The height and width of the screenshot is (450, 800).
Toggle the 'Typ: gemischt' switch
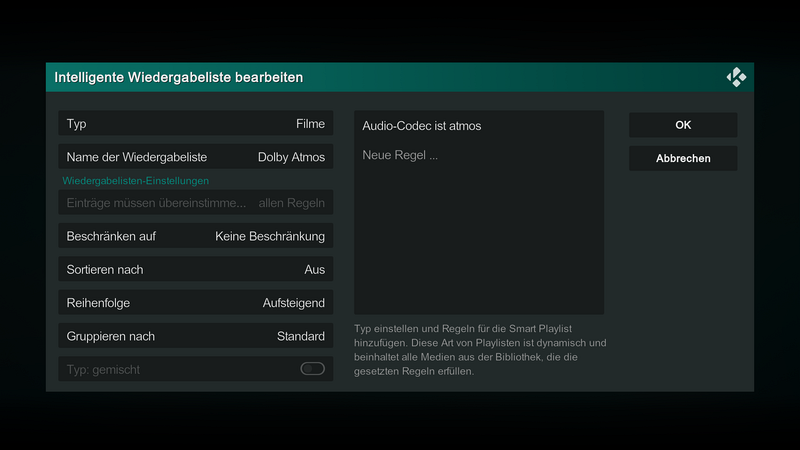click(312, 368)
